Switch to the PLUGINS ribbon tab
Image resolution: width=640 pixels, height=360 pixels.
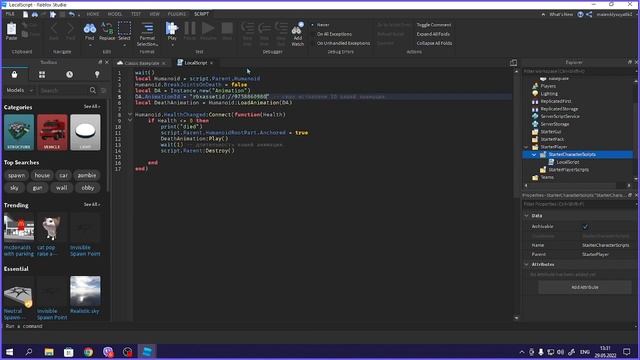click(x=177, y=14)
